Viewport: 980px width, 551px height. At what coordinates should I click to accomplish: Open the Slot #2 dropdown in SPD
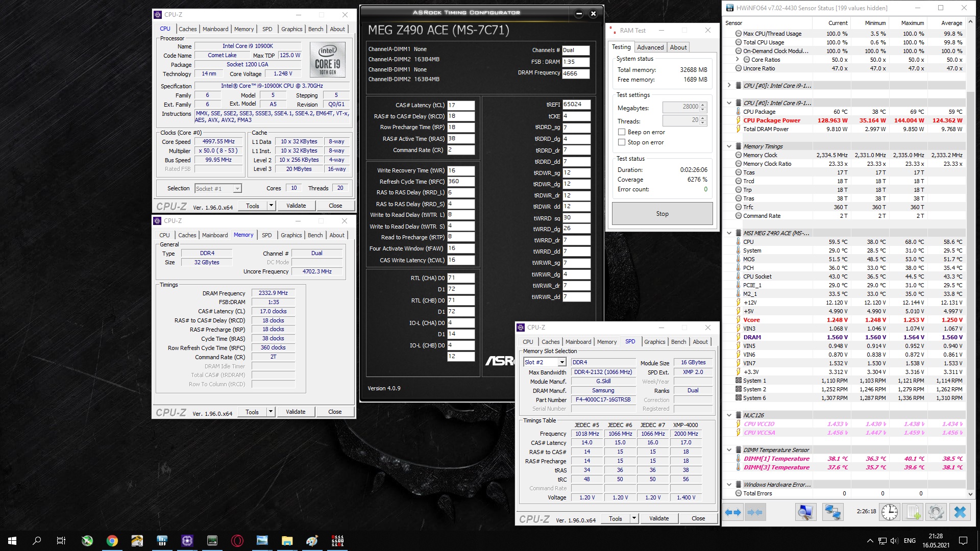click(562, 362)
